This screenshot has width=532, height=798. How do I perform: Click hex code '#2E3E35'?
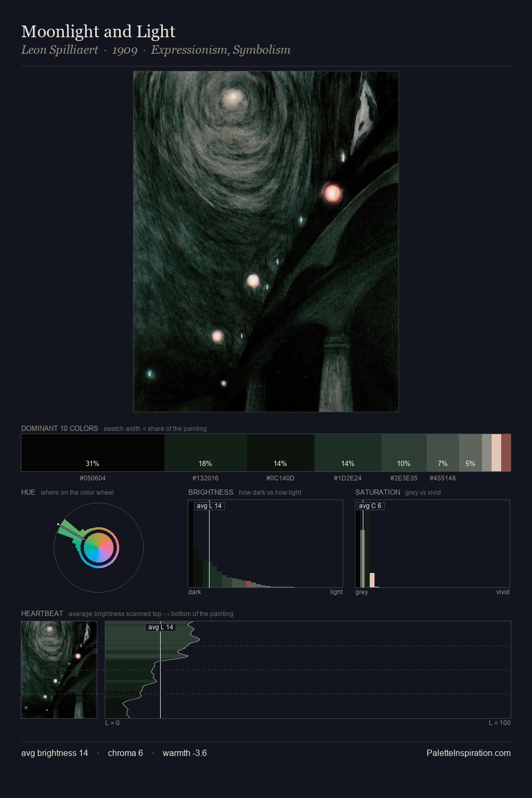(x=404, y=478)
